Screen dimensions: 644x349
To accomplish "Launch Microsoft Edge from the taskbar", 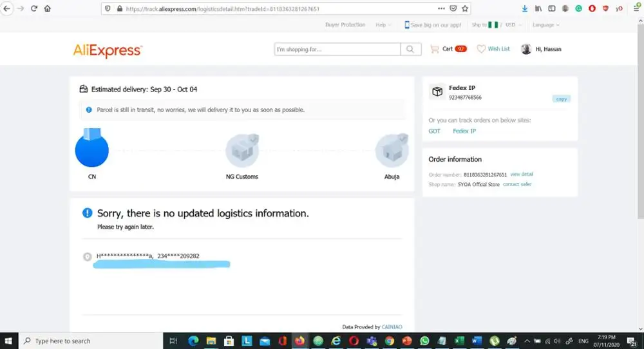I will [x=193, y=341].
